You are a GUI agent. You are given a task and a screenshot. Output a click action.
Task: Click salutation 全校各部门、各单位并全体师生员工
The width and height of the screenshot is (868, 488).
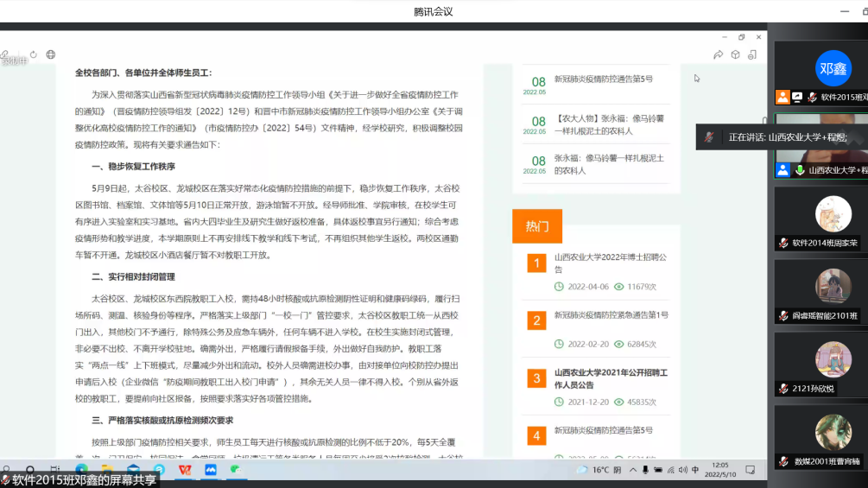click(143, 73)
